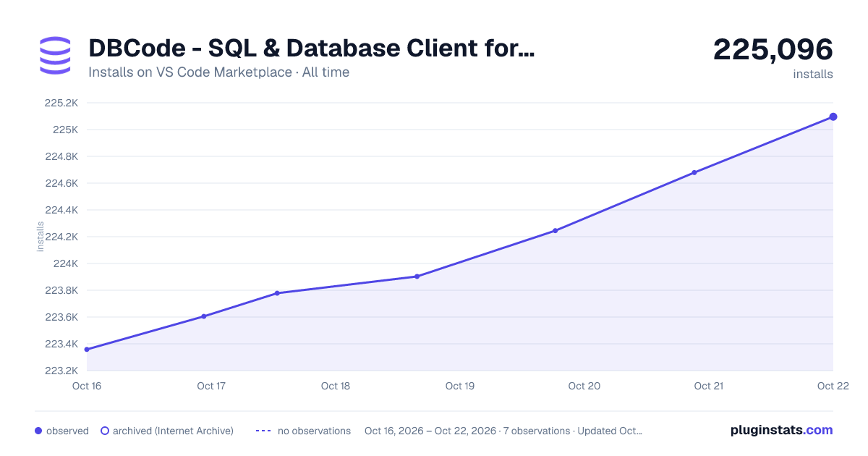Click the Oct 20 x-axis label
868x456 pixels.
584,386
